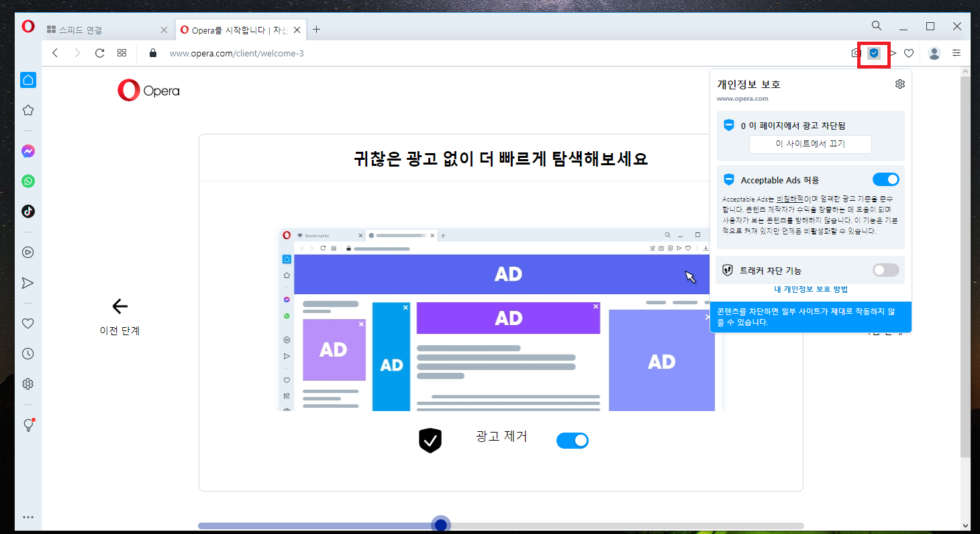The width and height of the screenshot is (980, 534).
Task: Click the My Flow send icon in address bar
Action: (893, 53)
